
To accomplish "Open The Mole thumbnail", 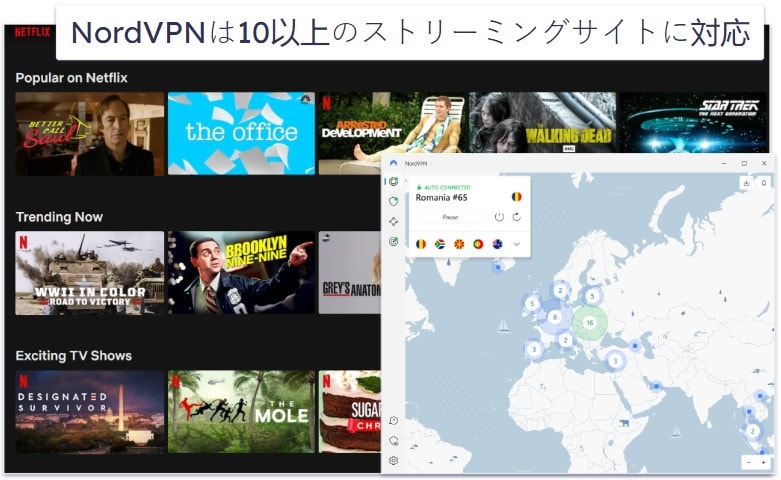I will [241, 411].
